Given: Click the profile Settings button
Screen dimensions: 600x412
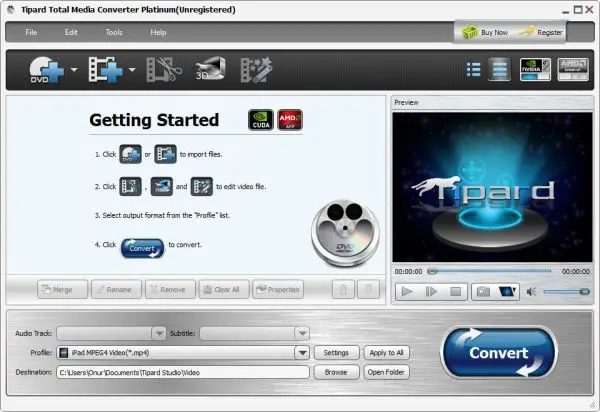Looking at the screenshot, I should (x=336, y=353).
